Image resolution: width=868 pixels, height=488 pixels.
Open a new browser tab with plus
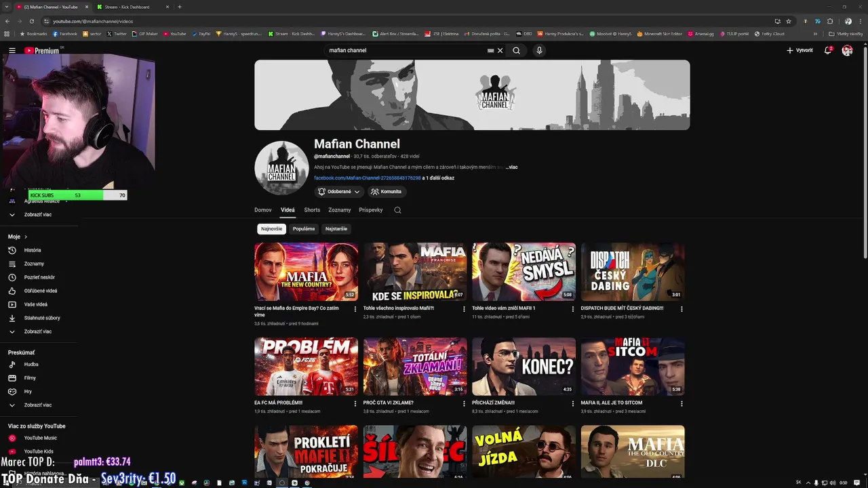click(180, 7)
